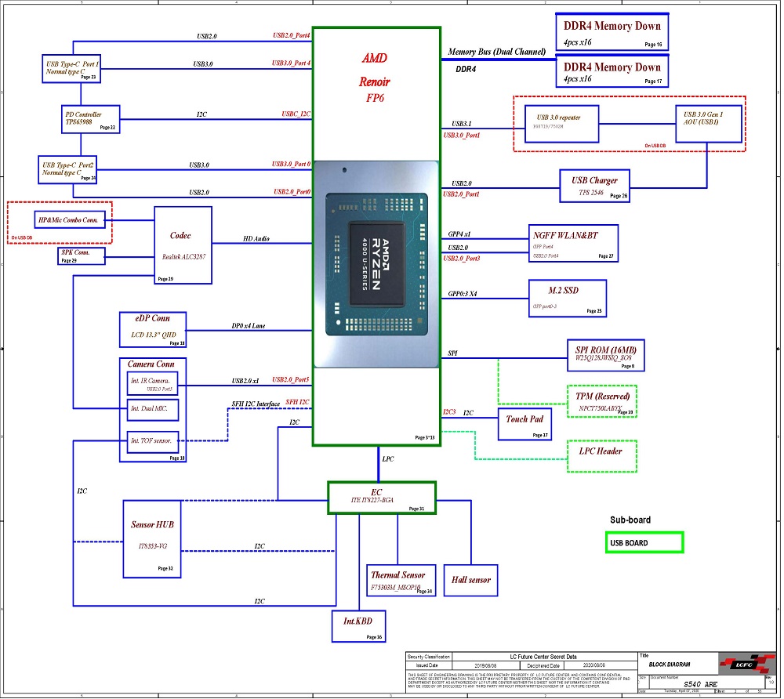The width and height of the screenshot is (784, 699).
Task: Click the M.2 SSD block
Action: (569, 299)
